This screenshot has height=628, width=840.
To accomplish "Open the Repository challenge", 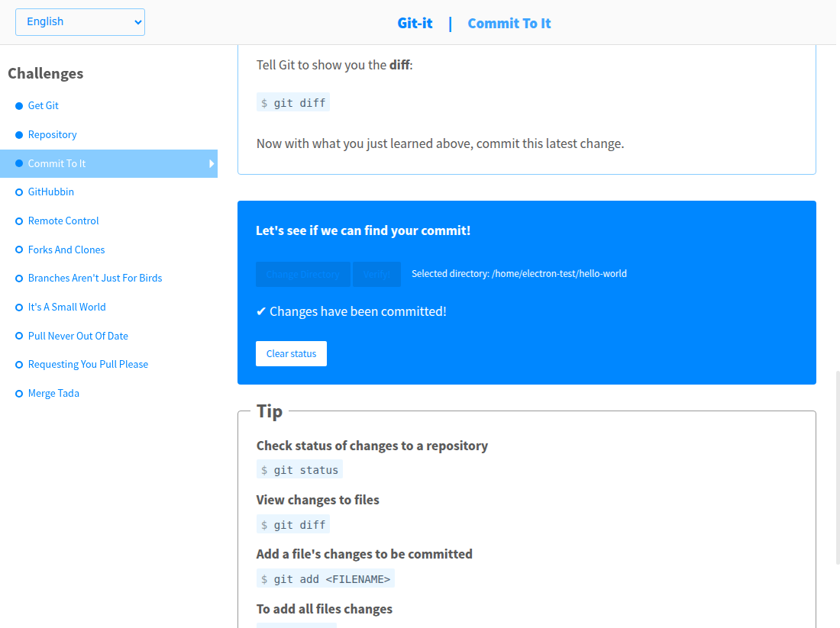I will (x=53, y=134).
